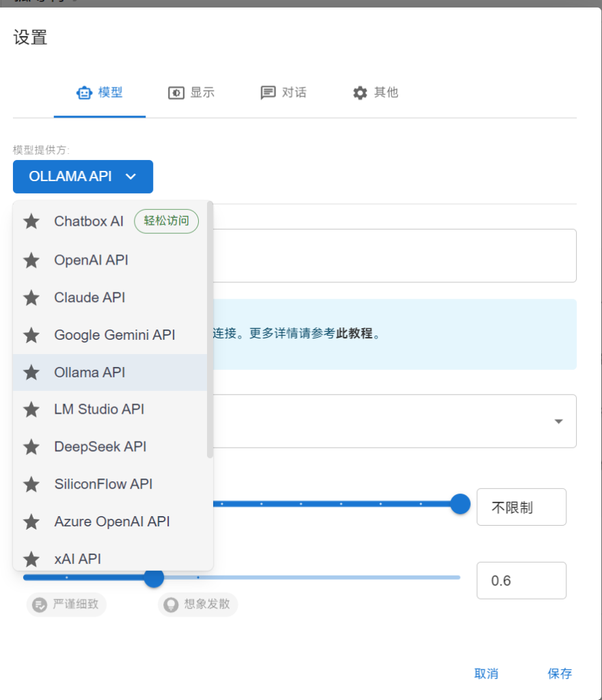Open the 对话 settings tab

pyautogui.click(x=284, y=92)
